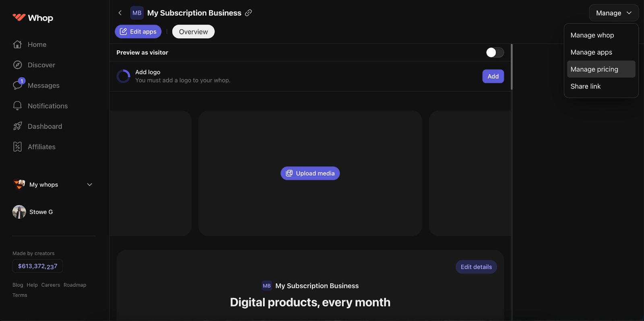Image resolution: width=644 pixels, height=321 pixels.
Task: Select the Affiliates percent icon
Action: pyautogui.click(x=17, y=146)
